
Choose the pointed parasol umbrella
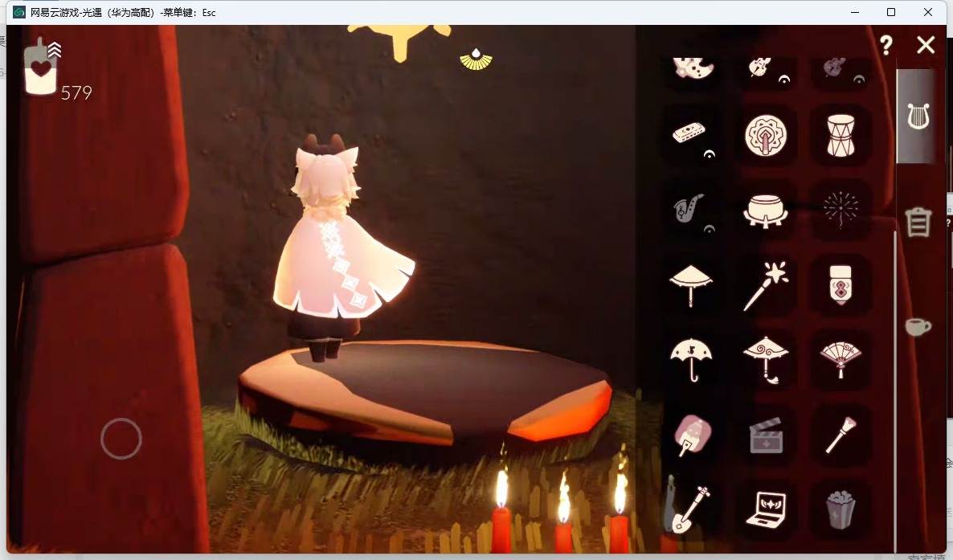point(690,285)
